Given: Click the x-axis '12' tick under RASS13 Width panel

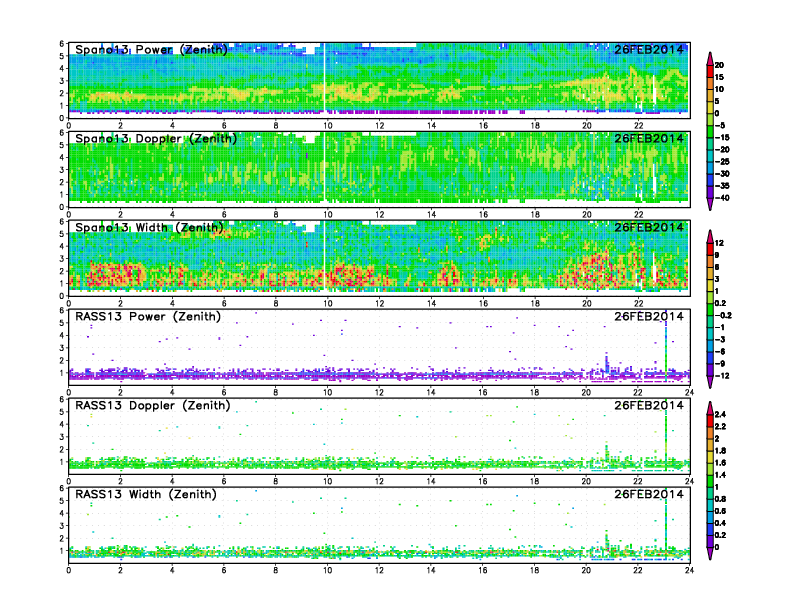Looking at the screenshot, I should [x=379, y=570].
